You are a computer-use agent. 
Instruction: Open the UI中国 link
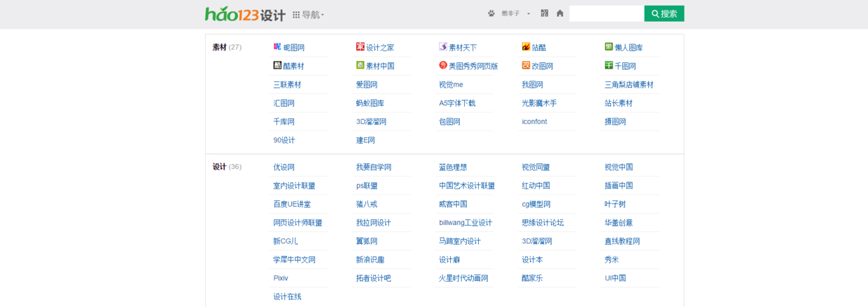(615, 278)
